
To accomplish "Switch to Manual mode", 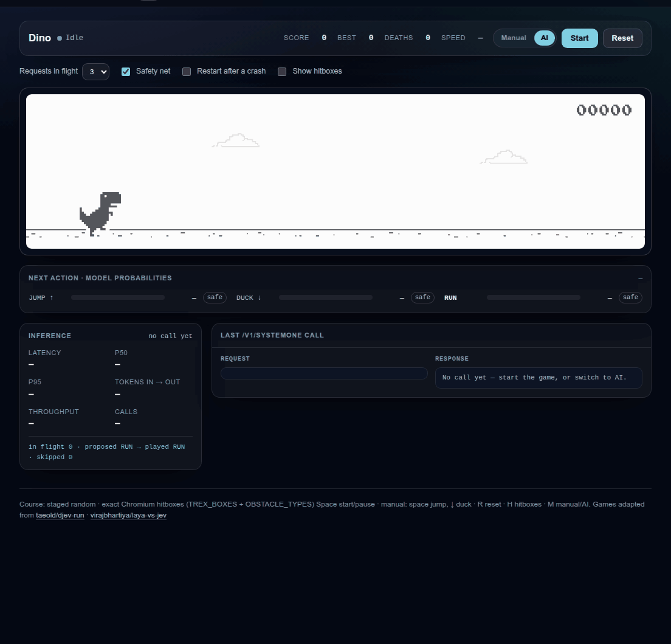I will [514, 38].
